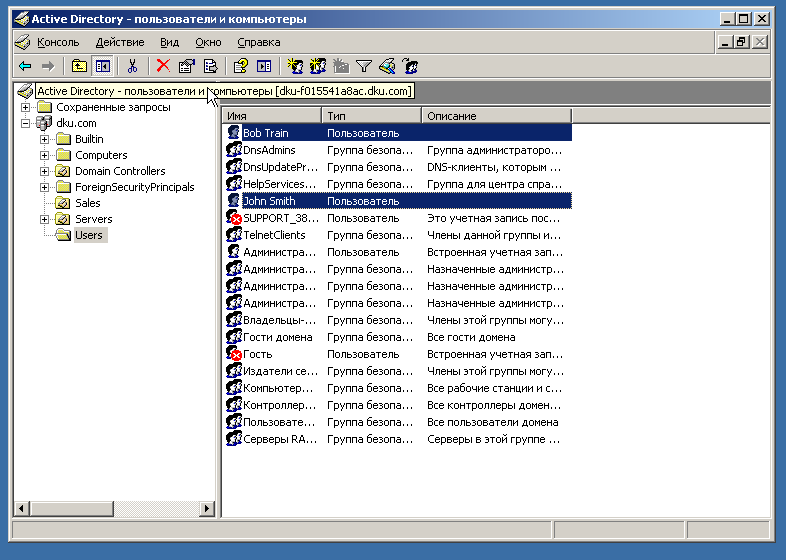This screenshot has height=560, width=786.
Task: Click the grayed new organizational unit icon
Action: [341, 66]
